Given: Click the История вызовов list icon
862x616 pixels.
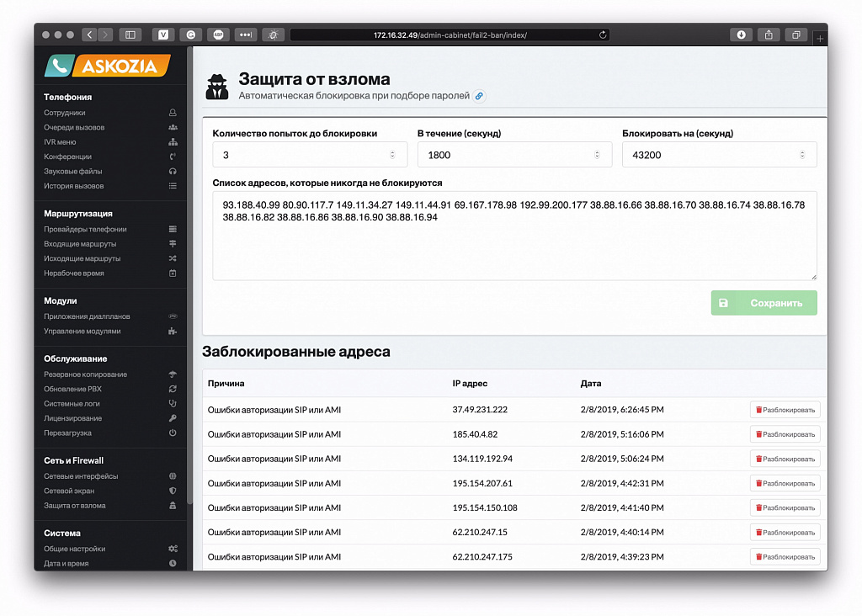Looking at the screenshot, I should click(x=173, y=186).
